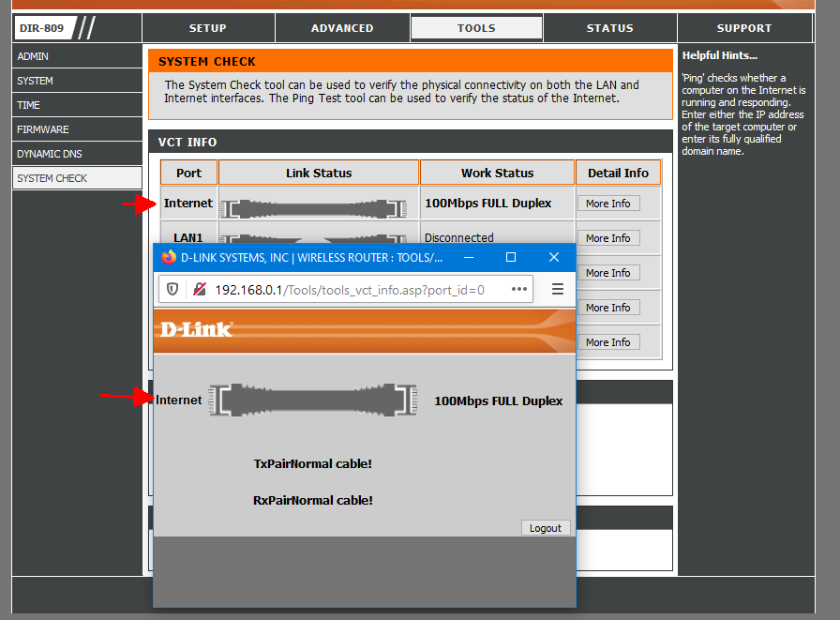Click the fifth More Info button
The width and height of the screenshot is (840, 620).
pos(608,342)
